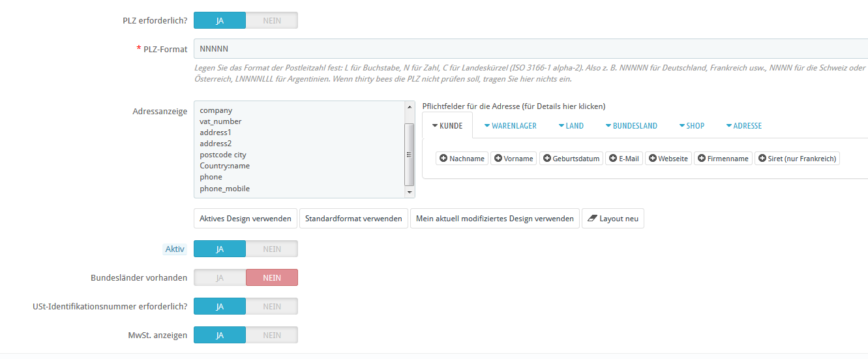Click Standardformat verwenden button

353,219
